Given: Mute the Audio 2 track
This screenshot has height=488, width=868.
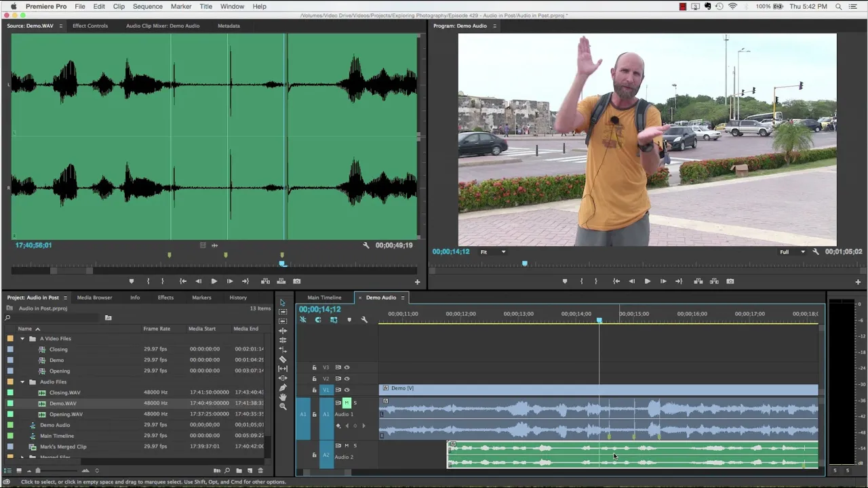Looking at the screenshot, I should pos(347,445).
